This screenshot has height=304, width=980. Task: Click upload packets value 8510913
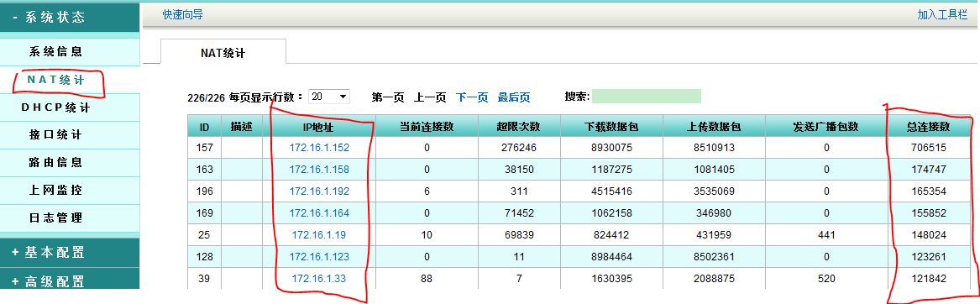[x=714, y=149]
